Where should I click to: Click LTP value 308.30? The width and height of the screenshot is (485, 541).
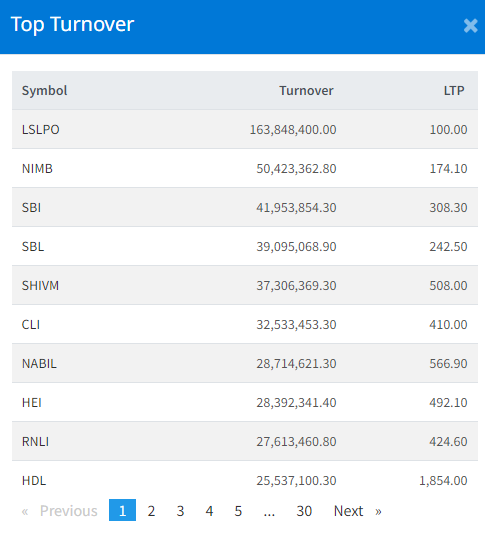coord(448,208)
